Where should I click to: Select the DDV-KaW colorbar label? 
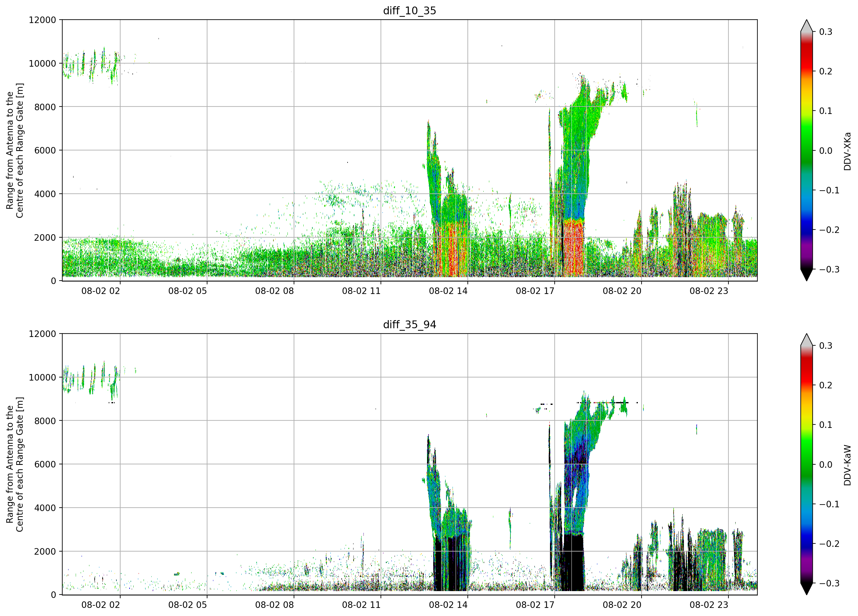(x=847, y=465)
